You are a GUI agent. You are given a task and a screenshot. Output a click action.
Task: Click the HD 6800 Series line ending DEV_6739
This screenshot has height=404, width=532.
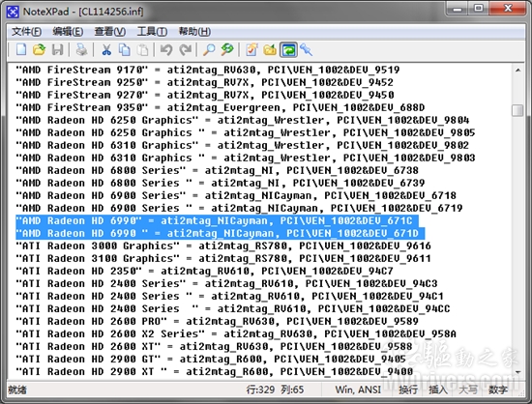[220, 183]
